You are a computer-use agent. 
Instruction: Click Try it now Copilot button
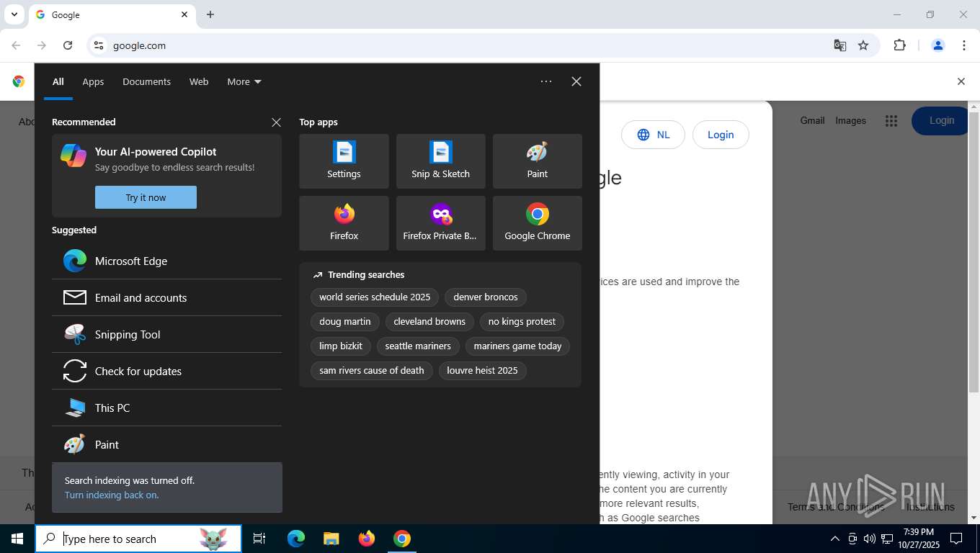[146, 197]
